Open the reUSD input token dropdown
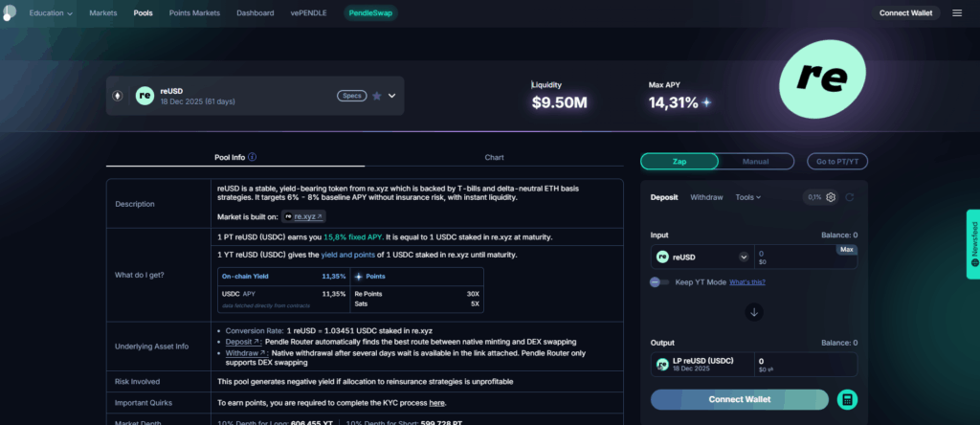 [744, 257]
